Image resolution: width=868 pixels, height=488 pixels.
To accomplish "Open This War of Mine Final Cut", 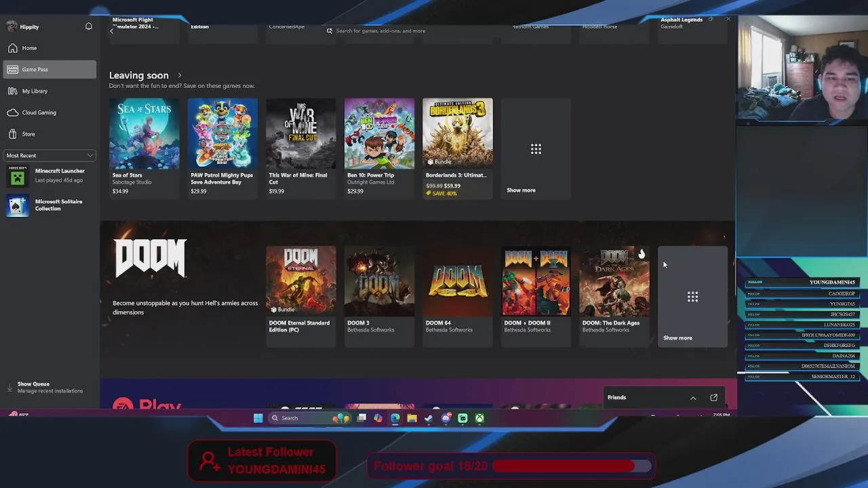I will click(301, 148).
